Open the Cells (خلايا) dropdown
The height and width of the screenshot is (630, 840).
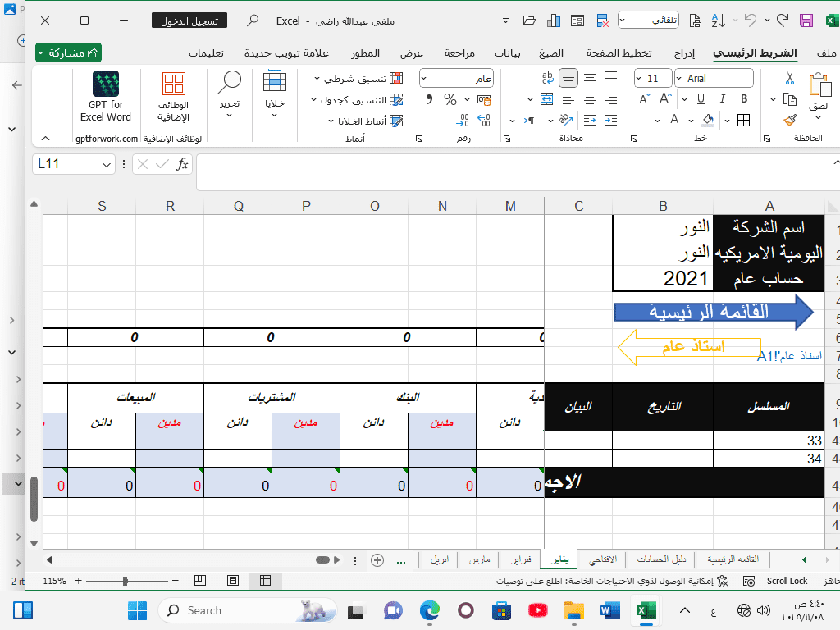(x=275, y=94)
